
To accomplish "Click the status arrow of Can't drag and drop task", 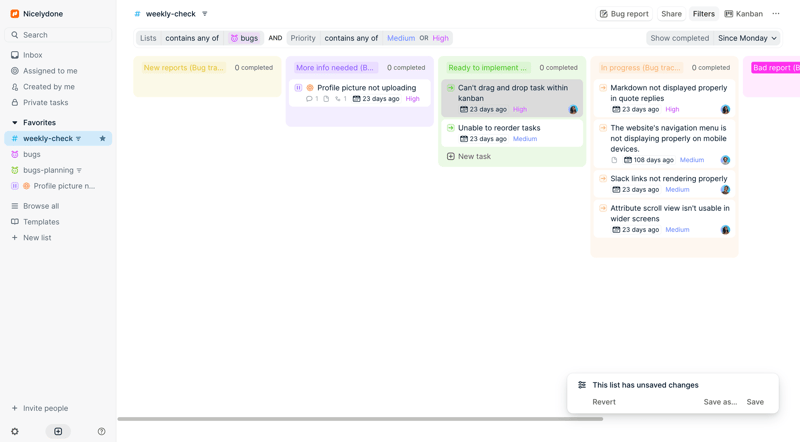I will (451, 88).
